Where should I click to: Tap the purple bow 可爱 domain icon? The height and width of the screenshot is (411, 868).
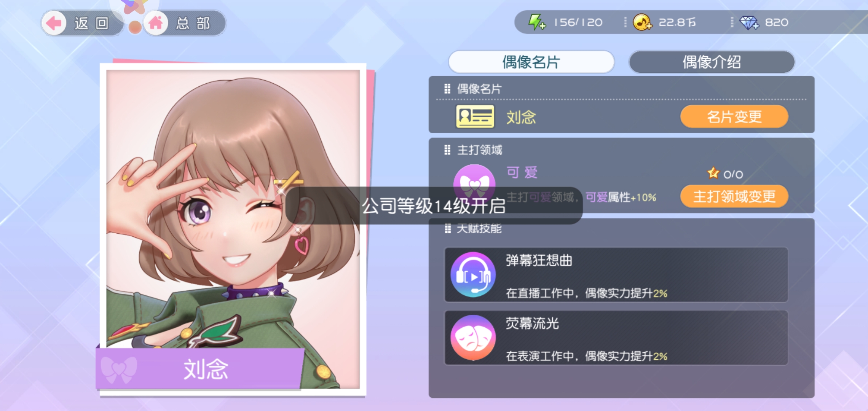474,182
